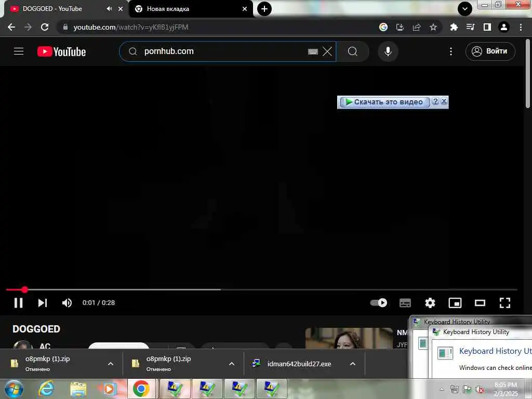Open the Chrome three-dot menu
The width and height of the screenshot is (532, 399).
521,27
